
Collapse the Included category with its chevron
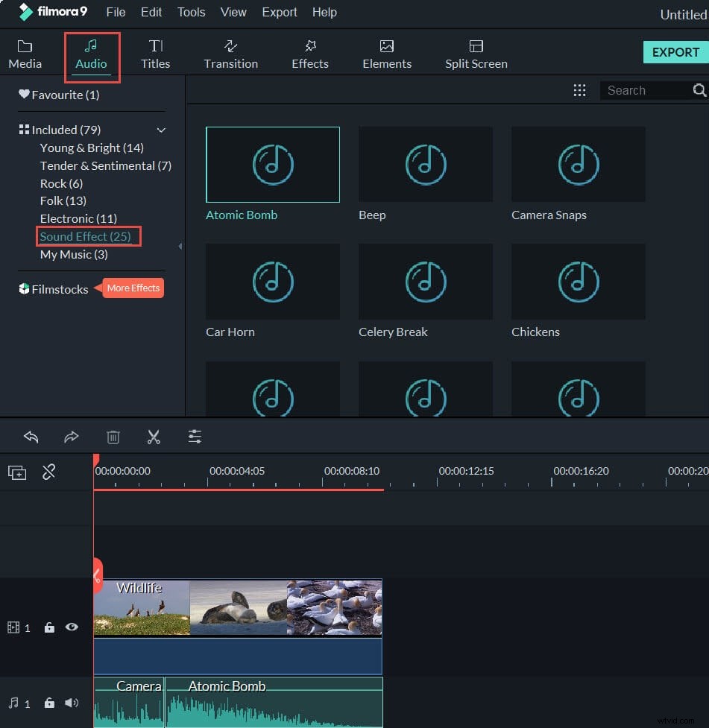161,129
